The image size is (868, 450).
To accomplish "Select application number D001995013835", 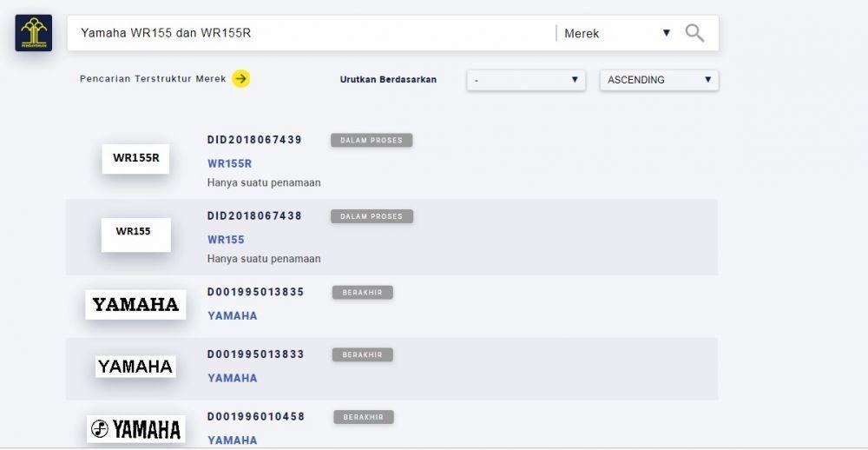I will pos(256,292).
